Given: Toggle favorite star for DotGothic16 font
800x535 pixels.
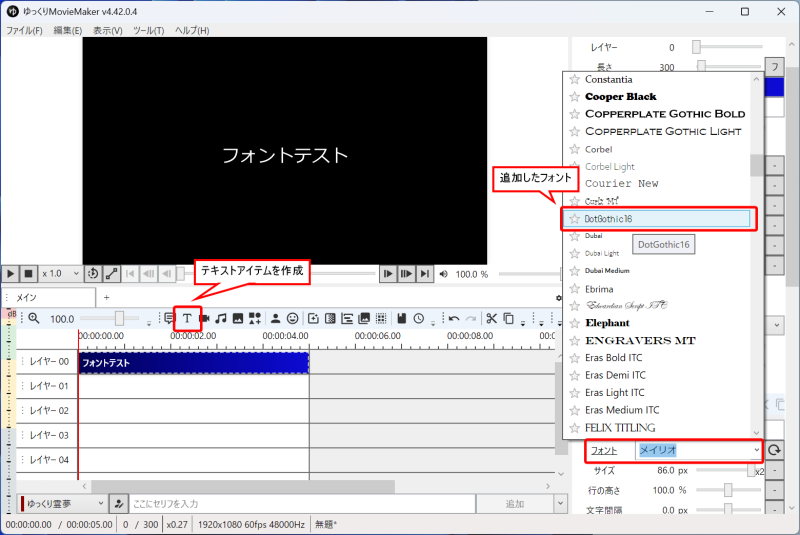Looking at the screenshot, I should [x=574, y=218].
